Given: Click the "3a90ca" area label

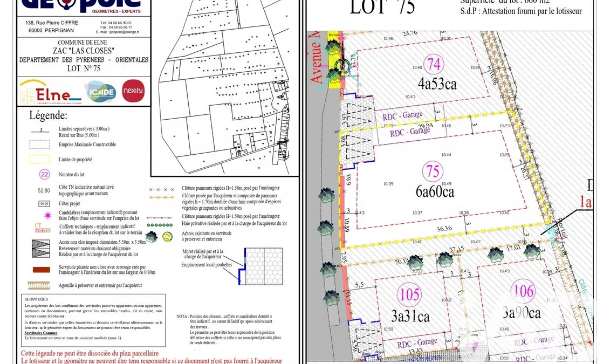Looking at the screenshot, I should [x=522, y=312].
